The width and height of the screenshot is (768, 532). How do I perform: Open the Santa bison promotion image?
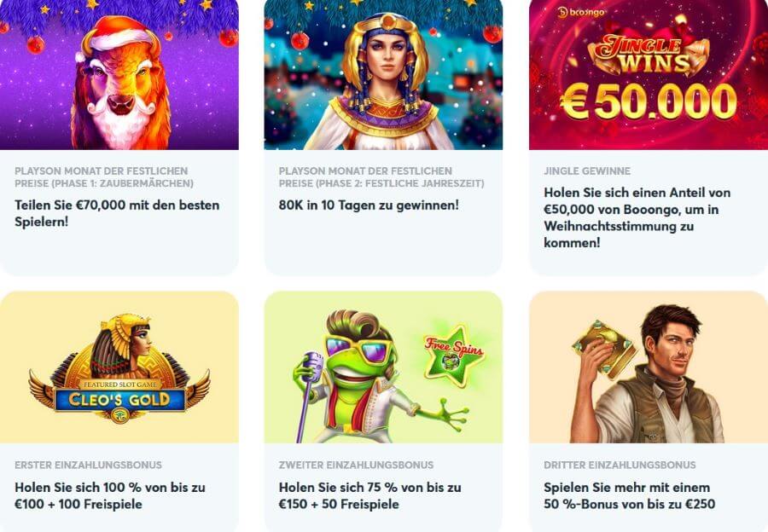[x=119, y=75]
